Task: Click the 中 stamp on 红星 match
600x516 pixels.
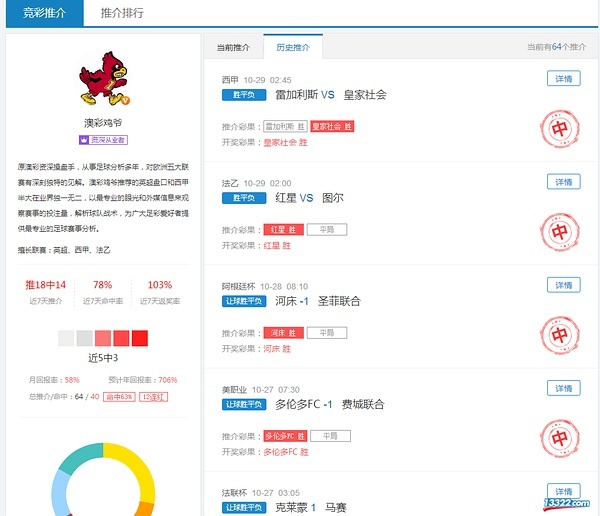Action: click(x=559, y=232)
